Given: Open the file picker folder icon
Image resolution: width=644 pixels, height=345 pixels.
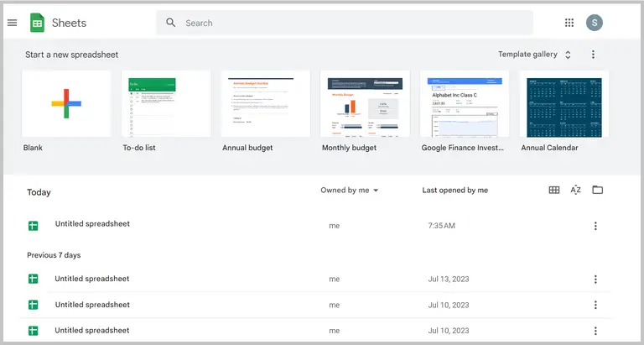Looking at the screenshot, I should coord(598,190).
